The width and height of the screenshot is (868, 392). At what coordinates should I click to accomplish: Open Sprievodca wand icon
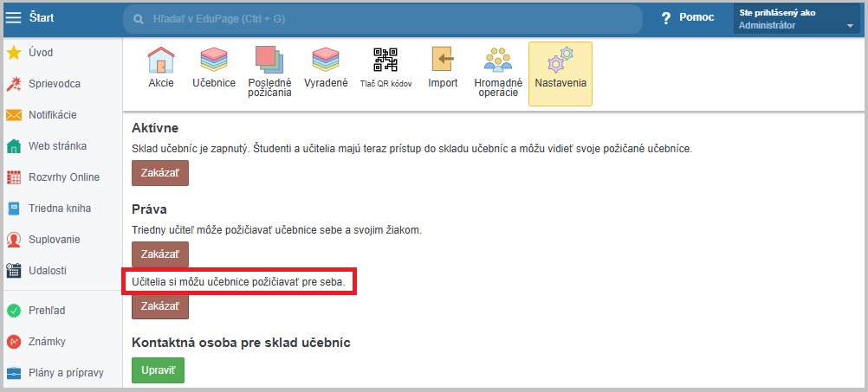pyautogui.click(x=13, y=84)
